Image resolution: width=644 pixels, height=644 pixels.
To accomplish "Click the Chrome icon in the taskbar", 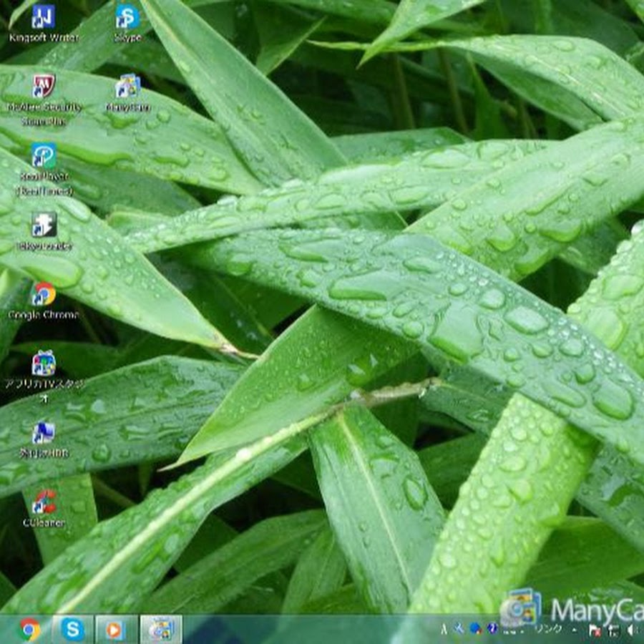I will click(31, 630).
